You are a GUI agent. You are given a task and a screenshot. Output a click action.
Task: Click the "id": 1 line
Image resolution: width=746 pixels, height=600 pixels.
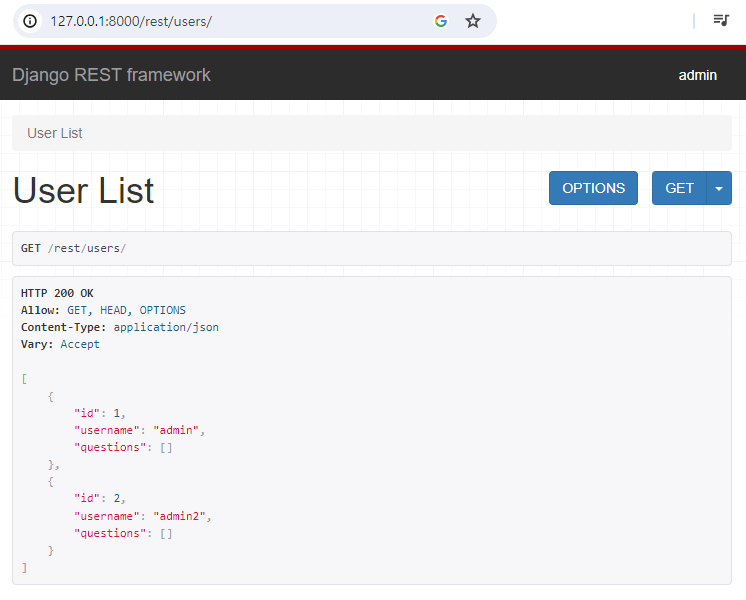pos(100,413)
